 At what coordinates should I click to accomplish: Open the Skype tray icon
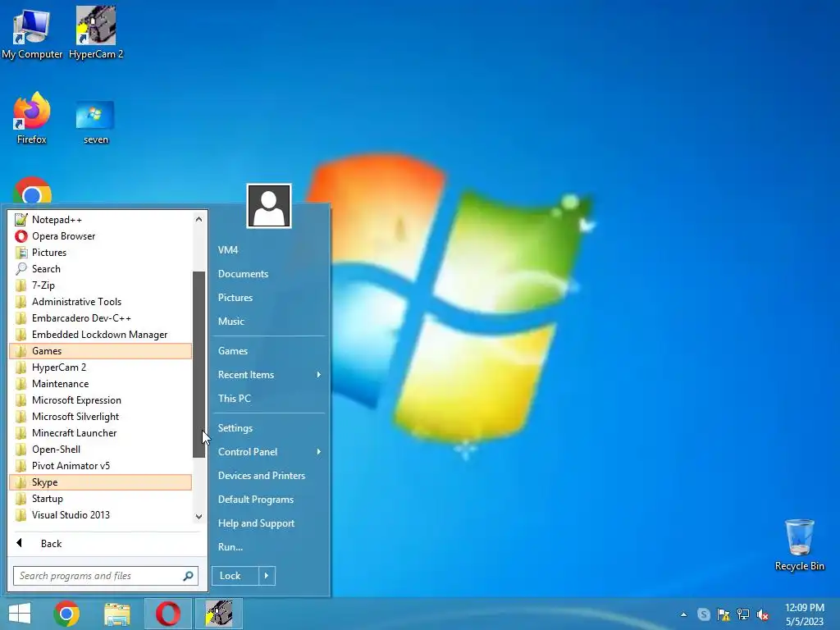click(703, 614)
